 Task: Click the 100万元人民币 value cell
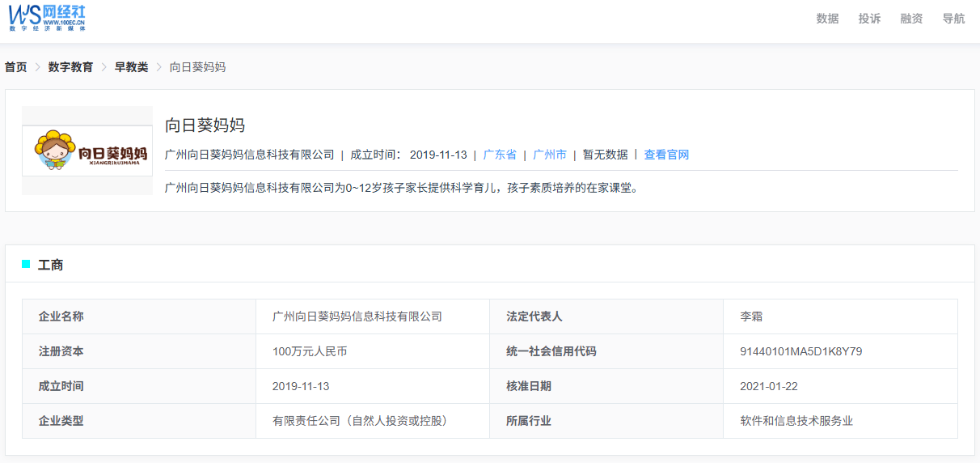coord(373,351)
